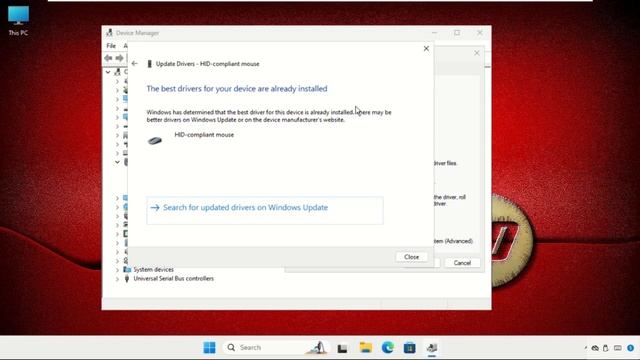Image resolution: width=640 pixels, height=360 pixels.
Task: Click the Device Manager taskbar icon
Action: tap(432, 348)
